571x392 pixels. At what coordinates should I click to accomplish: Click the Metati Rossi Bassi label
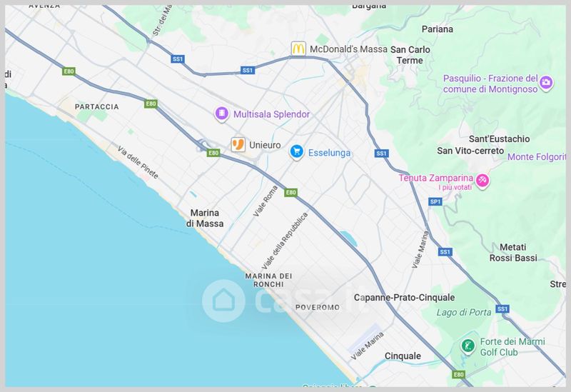[x=512, y=253]
